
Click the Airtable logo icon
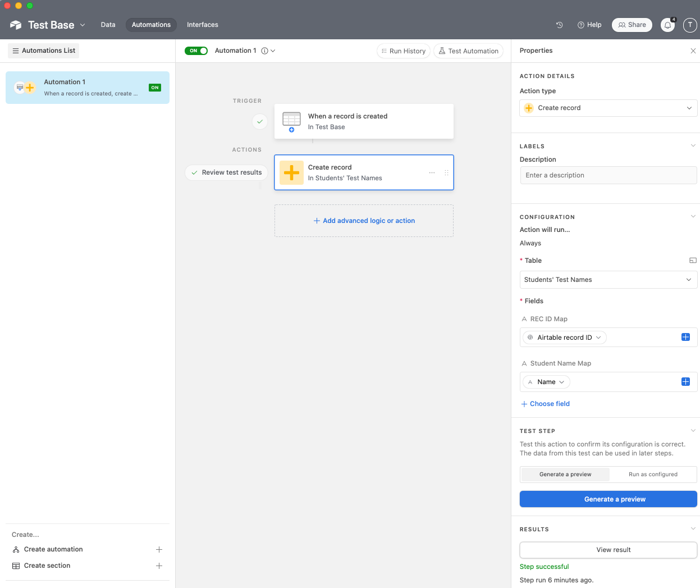(x=16, y=25)
